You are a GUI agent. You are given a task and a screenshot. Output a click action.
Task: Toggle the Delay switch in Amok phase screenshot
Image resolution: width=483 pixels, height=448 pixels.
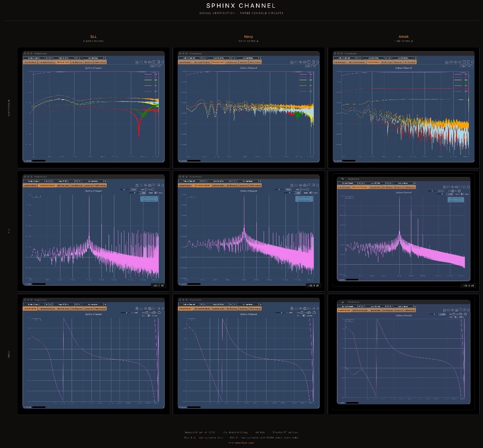(456, 317)
